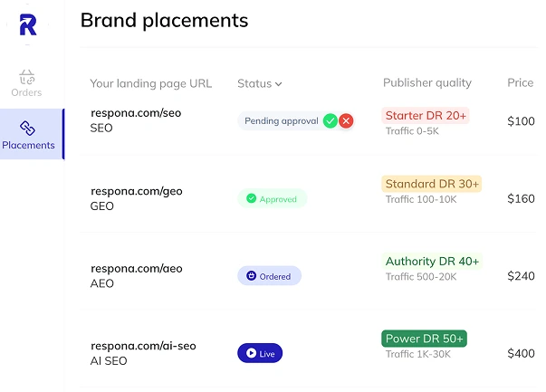Viewport: 546px width, 392px height.
Task: Click the Respona logo icon
Action: coord(27,23)
